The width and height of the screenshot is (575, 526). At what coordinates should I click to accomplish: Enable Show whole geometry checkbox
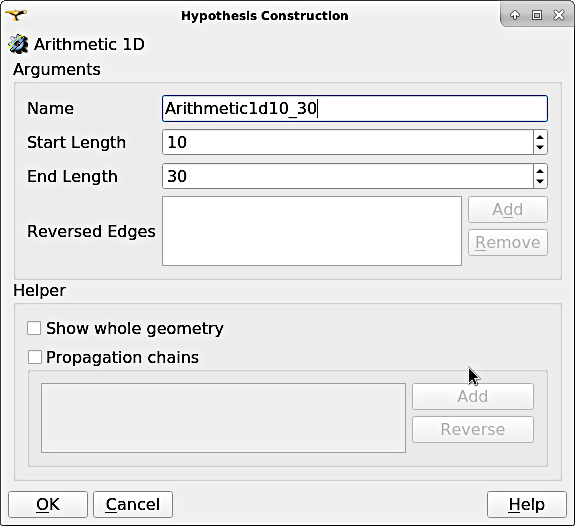click(34, 328)
